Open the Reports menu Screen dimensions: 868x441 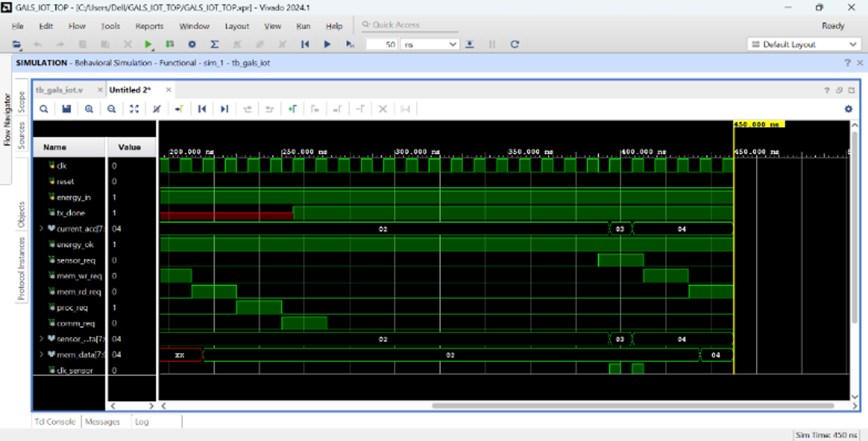click(x=150, y=26)
